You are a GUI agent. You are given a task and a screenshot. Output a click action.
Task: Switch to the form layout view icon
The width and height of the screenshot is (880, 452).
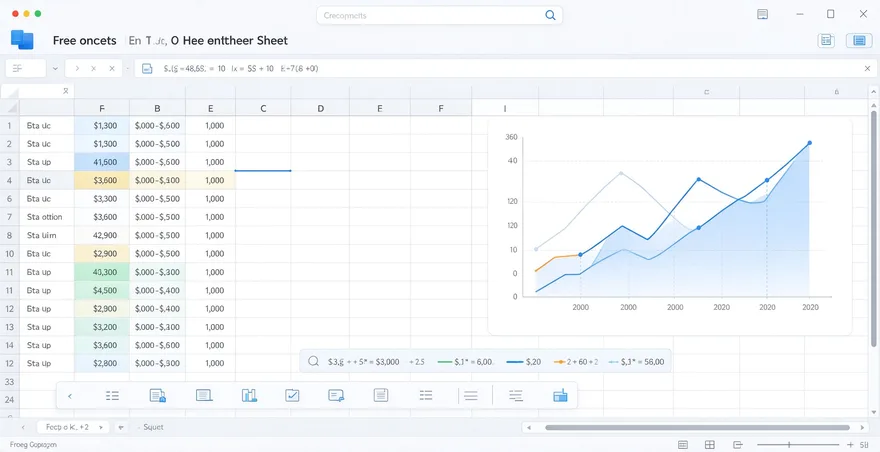pyautogui.click(x=826, y=40)
